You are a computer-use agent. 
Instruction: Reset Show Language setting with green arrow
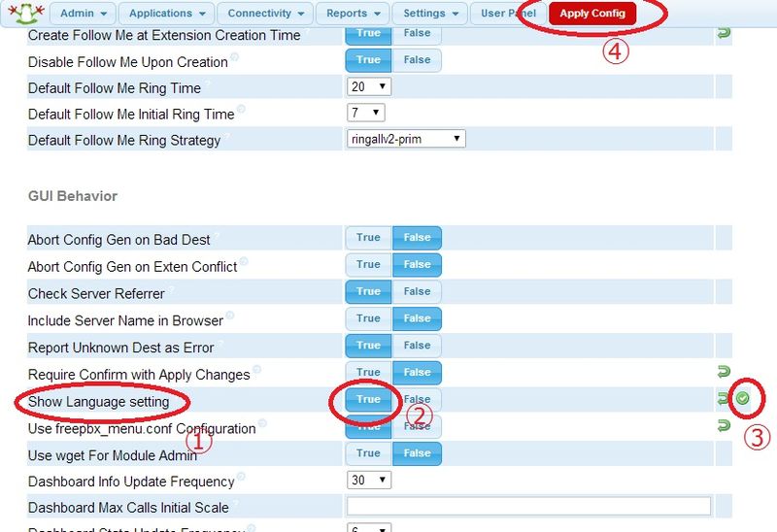coord(724,398)
